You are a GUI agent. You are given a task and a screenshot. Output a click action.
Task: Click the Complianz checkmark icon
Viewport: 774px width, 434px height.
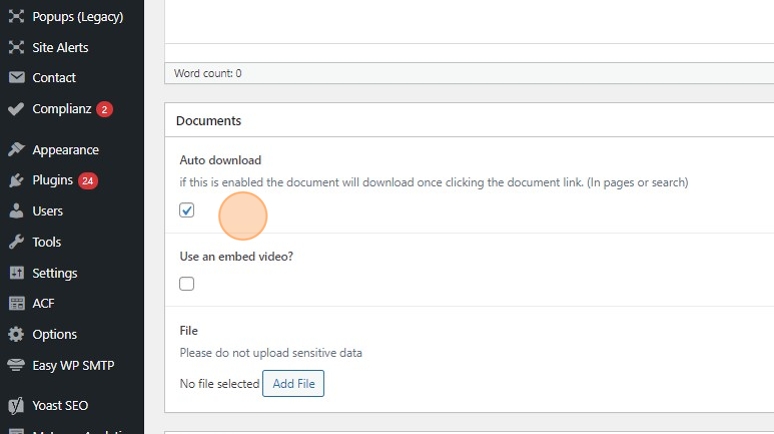pyautogui.click(x=16, y=109)
